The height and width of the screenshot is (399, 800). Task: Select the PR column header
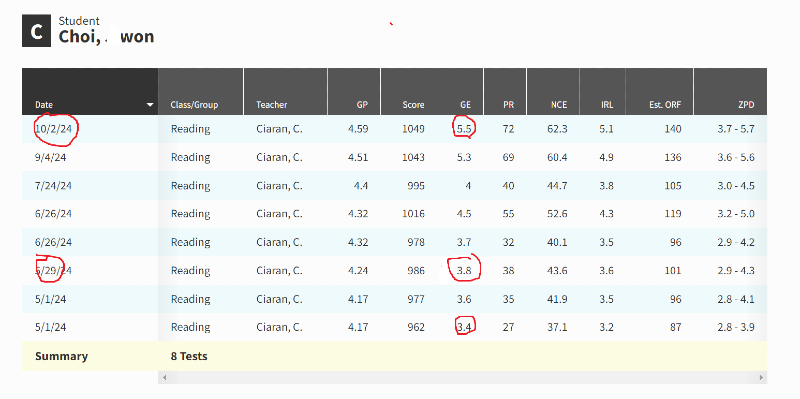click(x=508, y=105)
